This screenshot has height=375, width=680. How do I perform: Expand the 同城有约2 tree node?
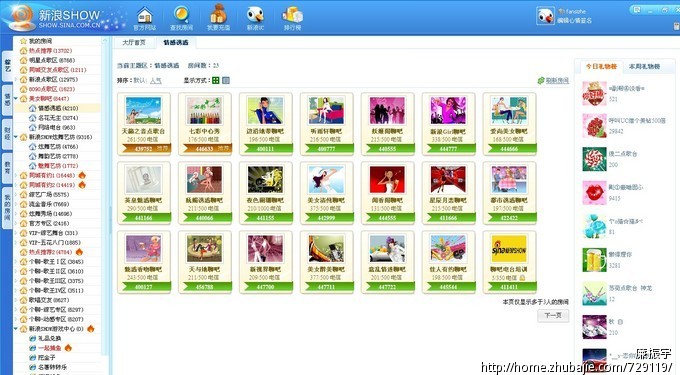[x=16, y=185]
